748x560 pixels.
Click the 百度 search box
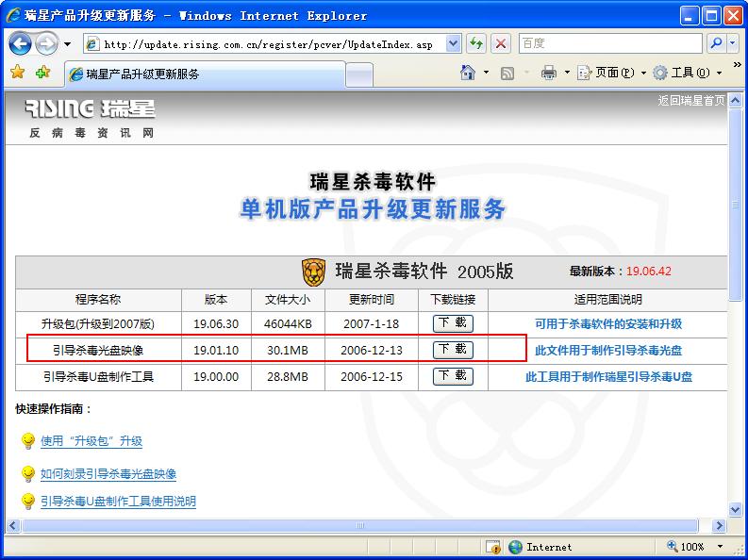pyautogui.click(x=610, y=43)
